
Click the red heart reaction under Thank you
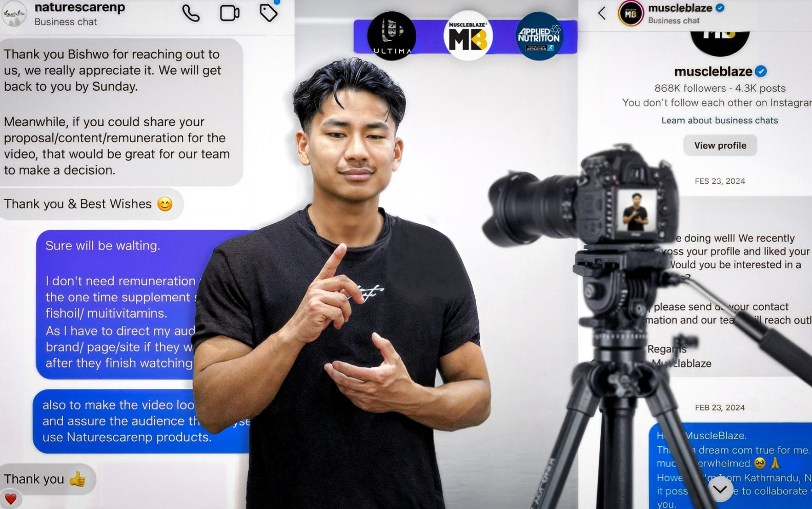10,499
